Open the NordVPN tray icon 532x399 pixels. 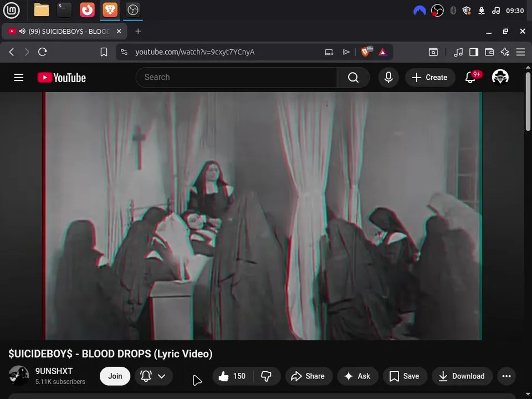tap(420, 11)
